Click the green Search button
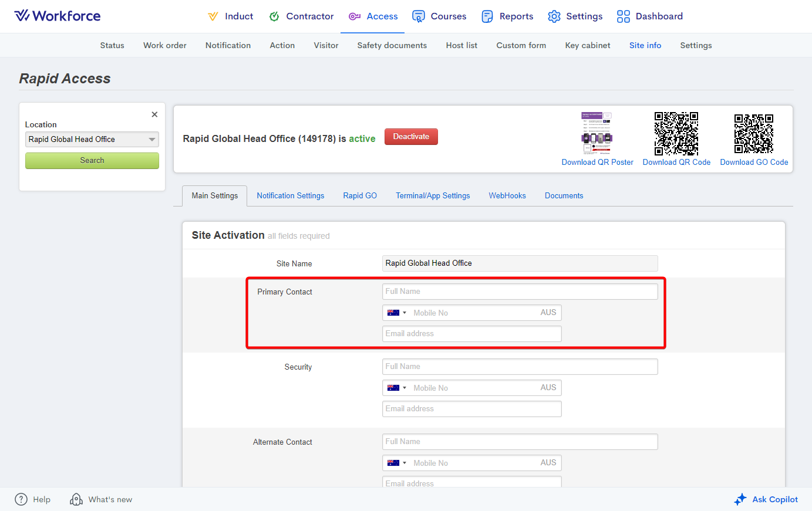812x511 pixels. click(92, 161)
